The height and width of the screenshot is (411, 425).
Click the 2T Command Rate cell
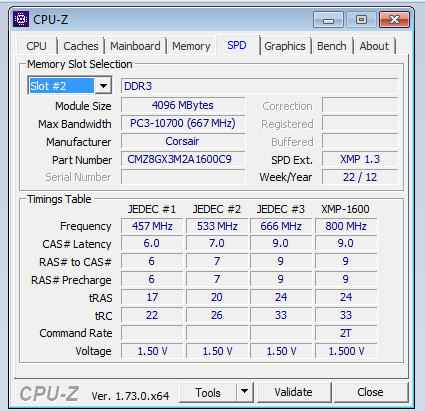click(346, 333)
